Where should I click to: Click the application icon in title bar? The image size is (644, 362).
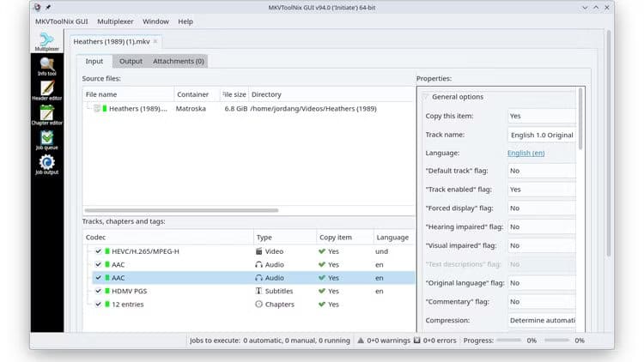click(x=38, y=8)
